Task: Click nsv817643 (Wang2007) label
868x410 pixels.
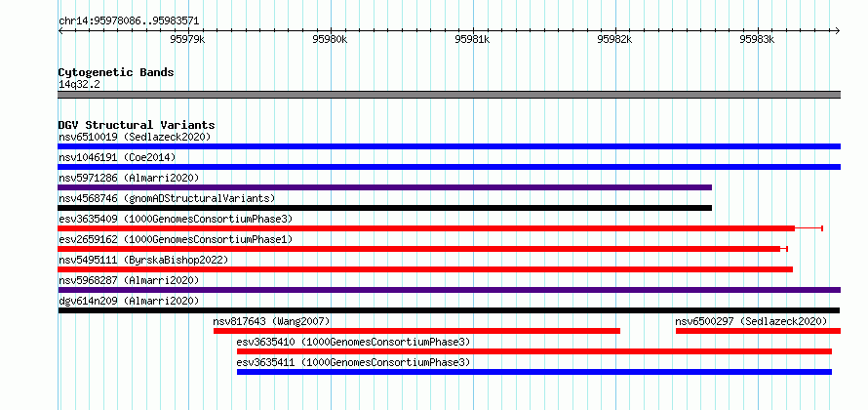Action: (x=272, y=321)
